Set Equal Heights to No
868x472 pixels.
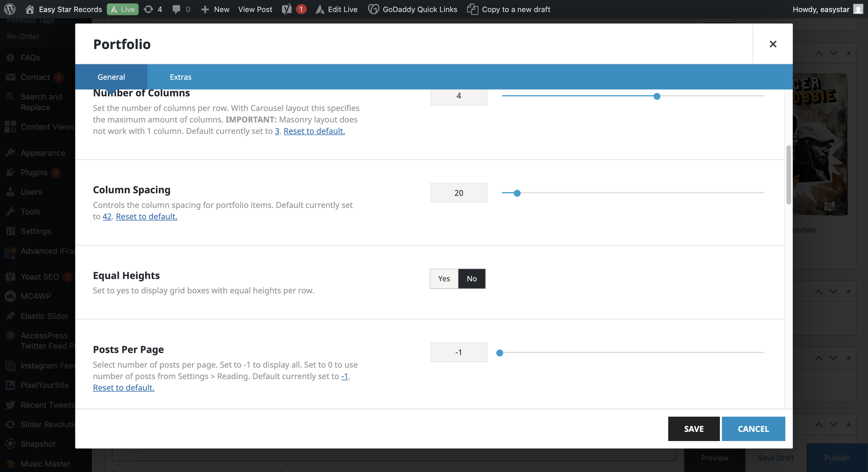(x=471, y=278)
